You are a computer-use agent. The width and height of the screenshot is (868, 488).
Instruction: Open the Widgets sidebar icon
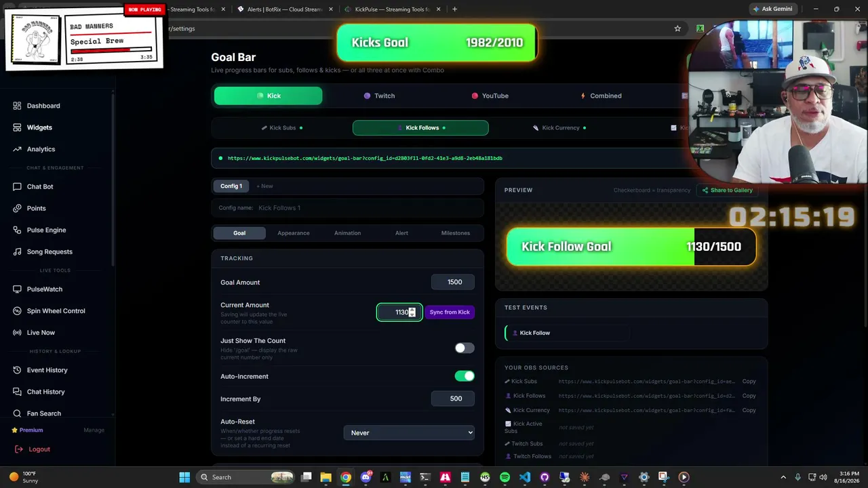pos(17,127)
